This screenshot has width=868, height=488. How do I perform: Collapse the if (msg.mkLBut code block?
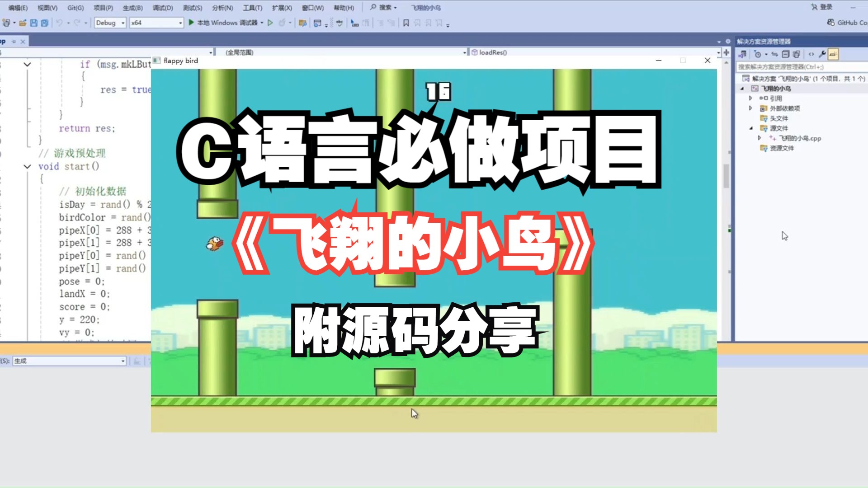tap(27, 65)
